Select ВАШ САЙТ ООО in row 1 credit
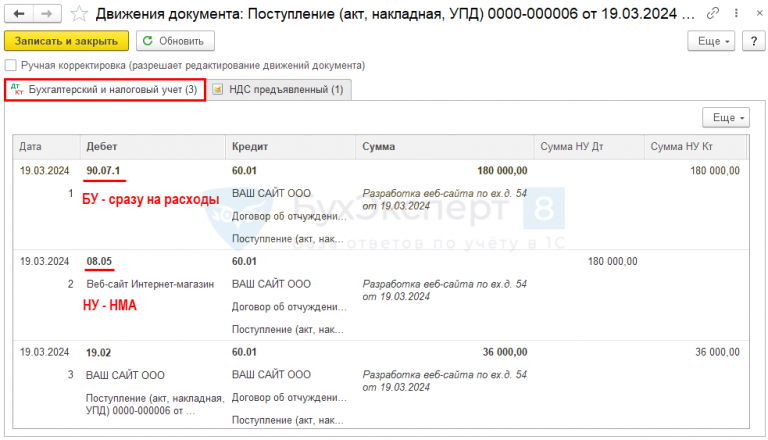The width and height of the screenshot is (768, 440). pos(271,194)
